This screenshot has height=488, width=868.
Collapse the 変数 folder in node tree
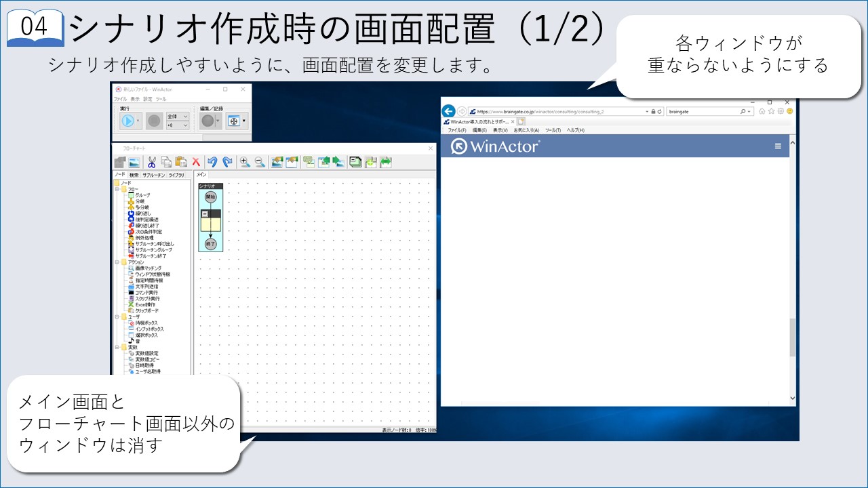(x=117, y=347)
